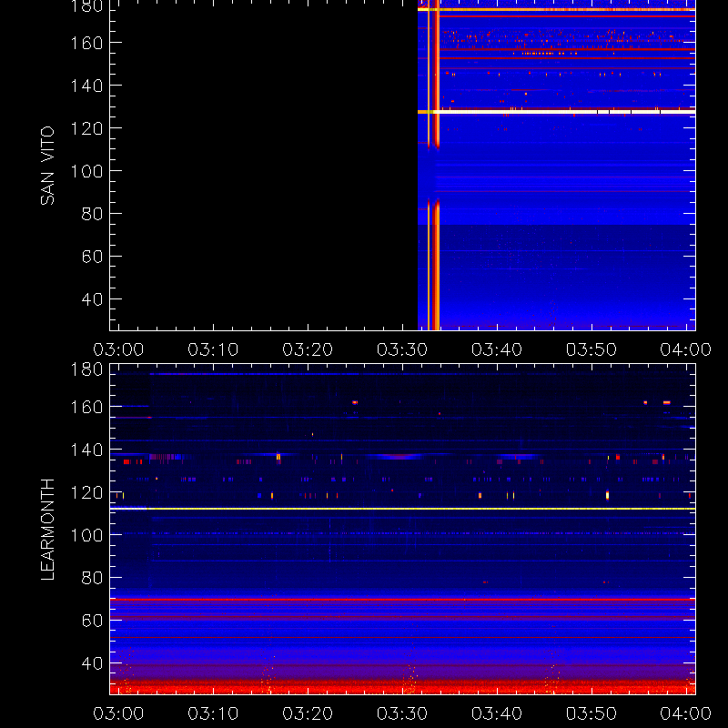Image resolution: width=728 pixels, height=728 pixels.
Task: Click 03:50 time label under SAN VITO plot
Action: (591, 349)
